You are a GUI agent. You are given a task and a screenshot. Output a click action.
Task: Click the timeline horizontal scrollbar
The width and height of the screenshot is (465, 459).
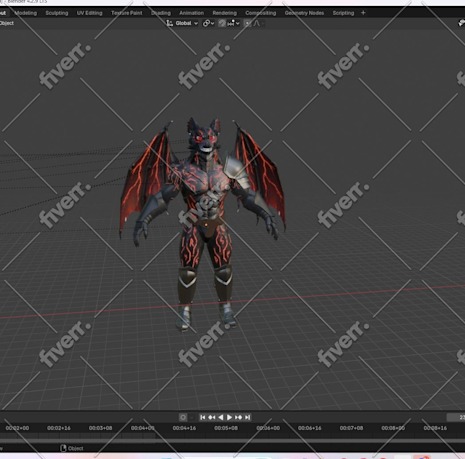point(232,441)
